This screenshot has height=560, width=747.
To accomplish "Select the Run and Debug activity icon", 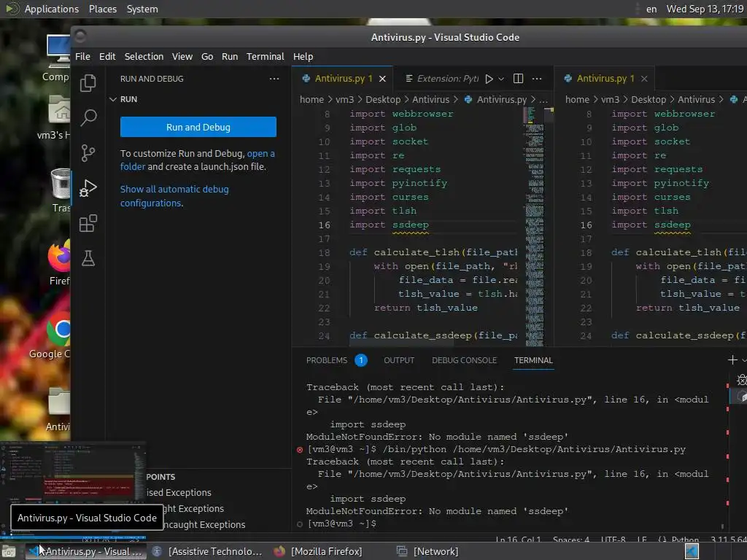I will coord(88,188).
